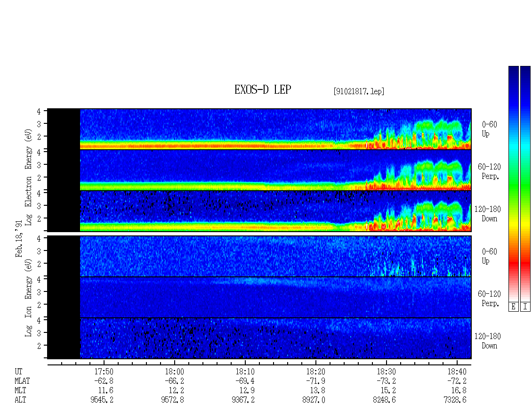Click the electron 0-60 Up spectrogram panel
The width and height of the screenshot is (532, 412).
pyautogui.click(x=259, y=129)
